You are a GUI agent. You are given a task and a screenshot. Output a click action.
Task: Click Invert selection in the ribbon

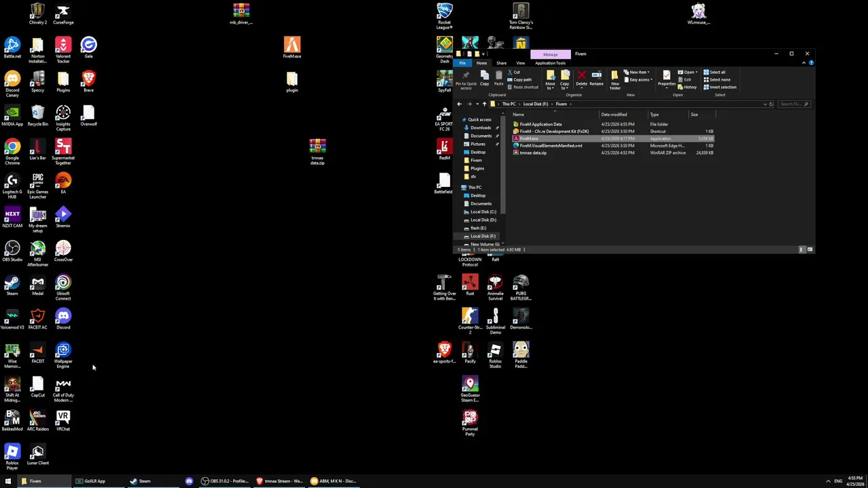[720, 87]
